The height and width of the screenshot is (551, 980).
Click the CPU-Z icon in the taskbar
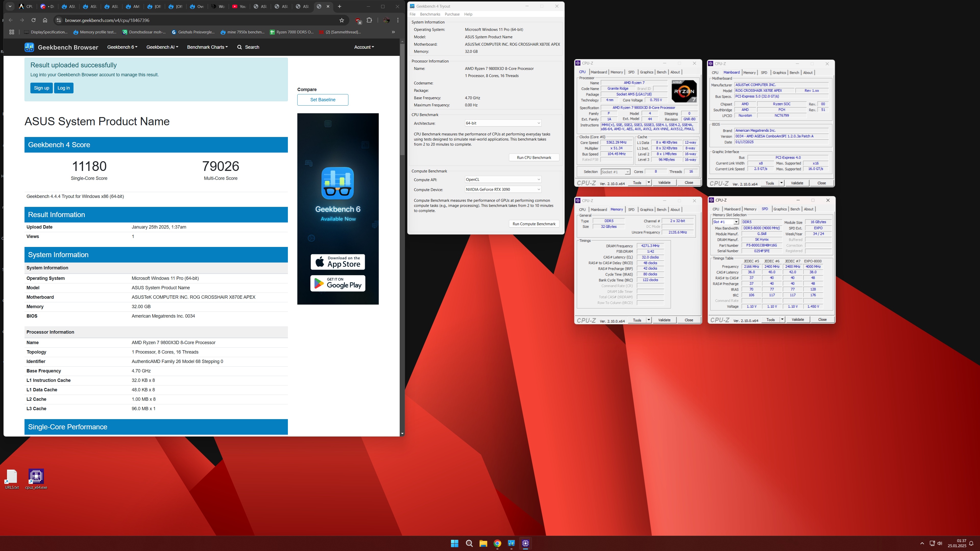coord(525,543)
